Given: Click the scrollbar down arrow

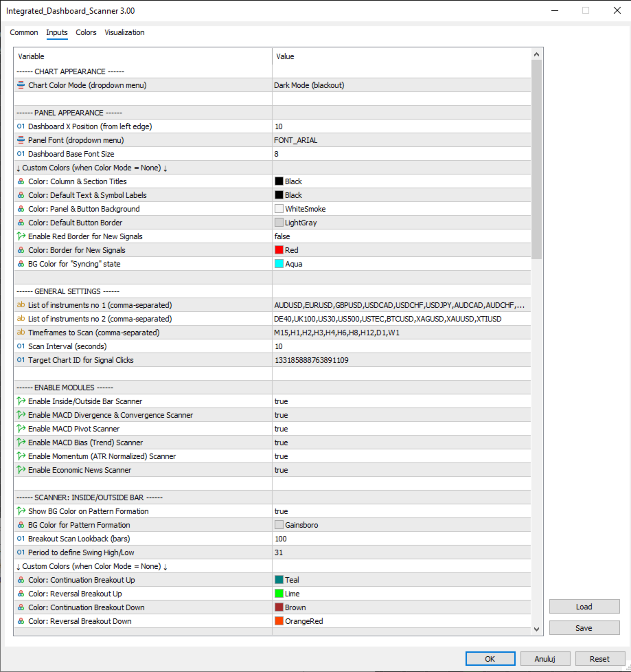Looking at the screenshot, I should click(x=537, y=629).
